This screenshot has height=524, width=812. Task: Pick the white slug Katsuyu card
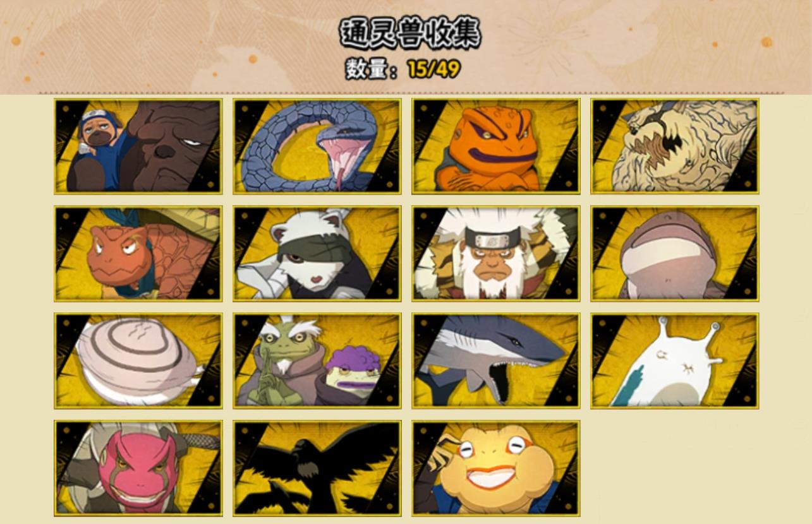675,360
